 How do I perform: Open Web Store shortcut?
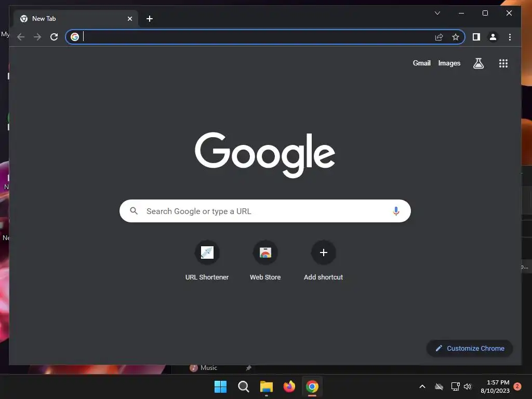point(265,261)
